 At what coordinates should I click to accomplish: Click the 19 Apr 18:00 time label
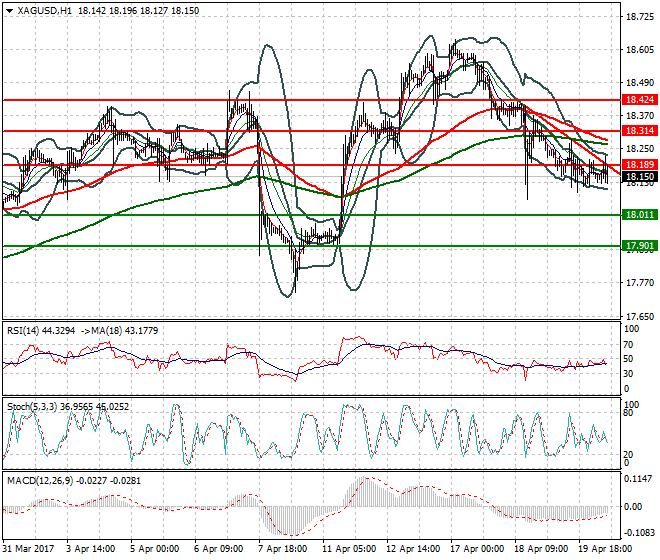tap(605, 549)
